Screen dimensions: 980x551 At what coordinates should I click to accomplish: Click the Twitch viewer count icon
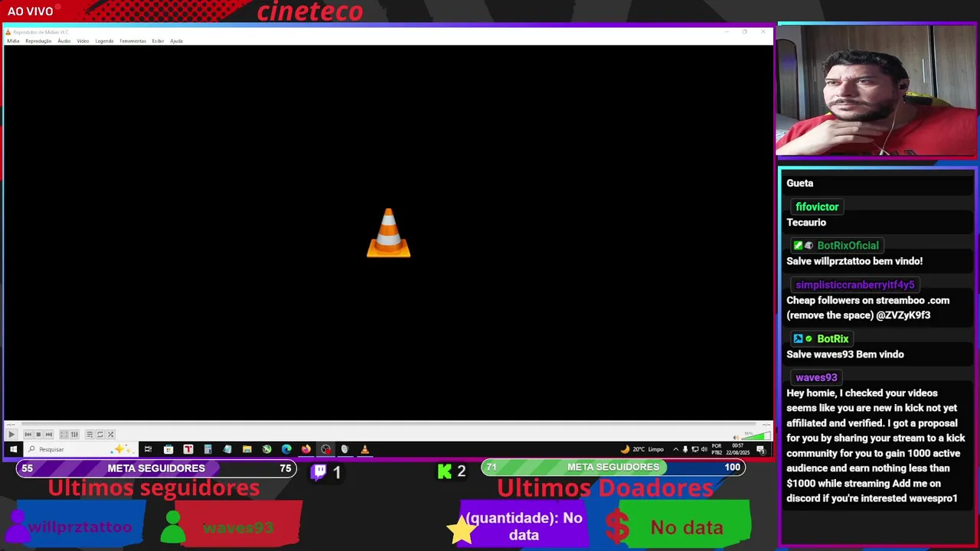coord(319,471)
